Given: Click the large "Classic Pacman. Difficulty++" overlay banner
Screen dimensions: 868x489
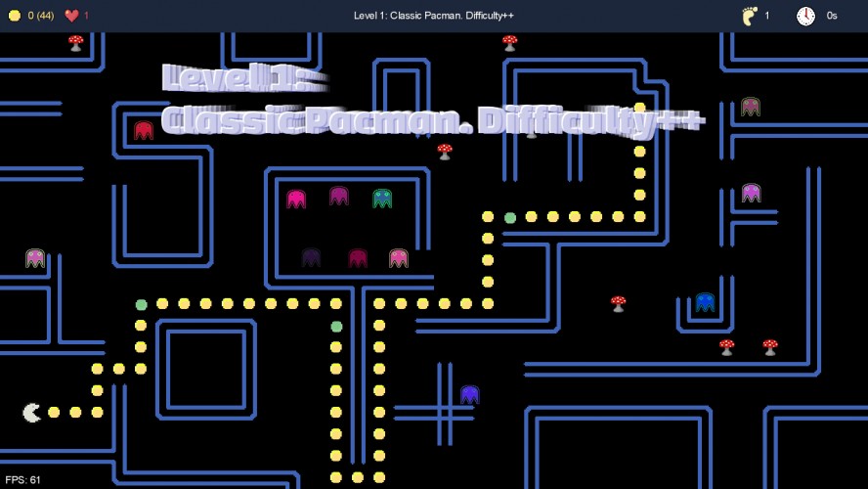Looking at the screenshot, I should click(x=433, y=120).
